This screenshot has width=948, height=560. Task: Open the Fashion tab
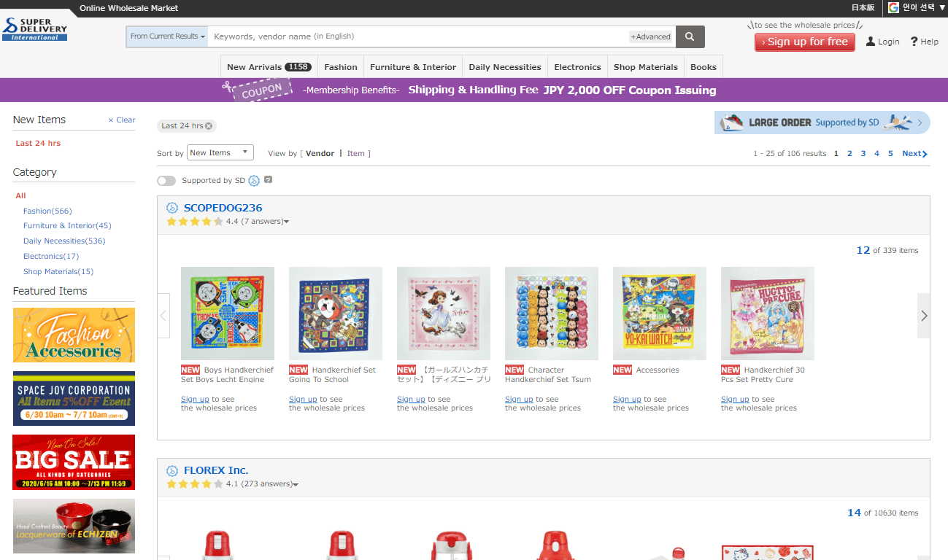tap(341, 66)
